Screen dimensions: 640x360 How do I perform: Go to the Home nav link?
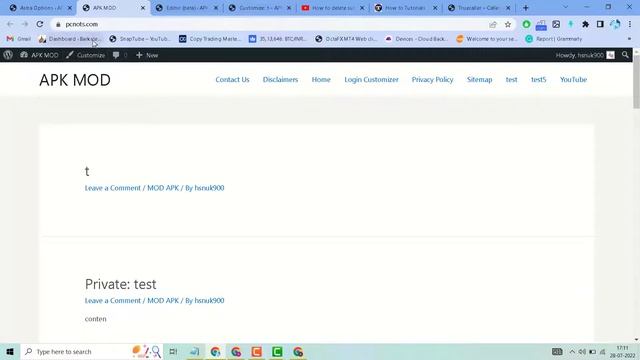click(321, 80)
